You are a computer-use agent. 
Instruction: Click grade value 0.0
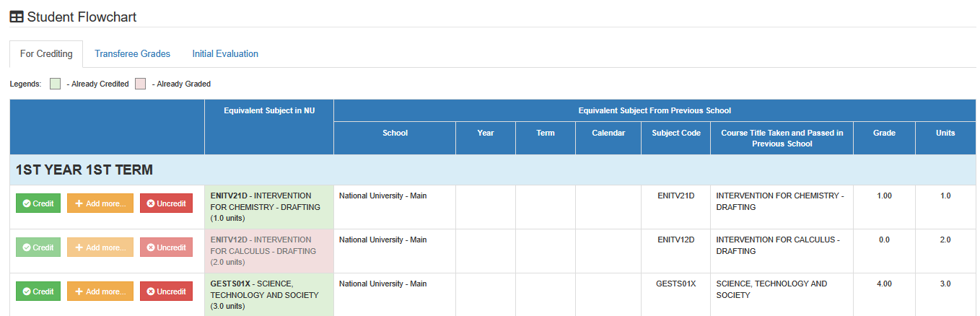[x=884, y=240]
